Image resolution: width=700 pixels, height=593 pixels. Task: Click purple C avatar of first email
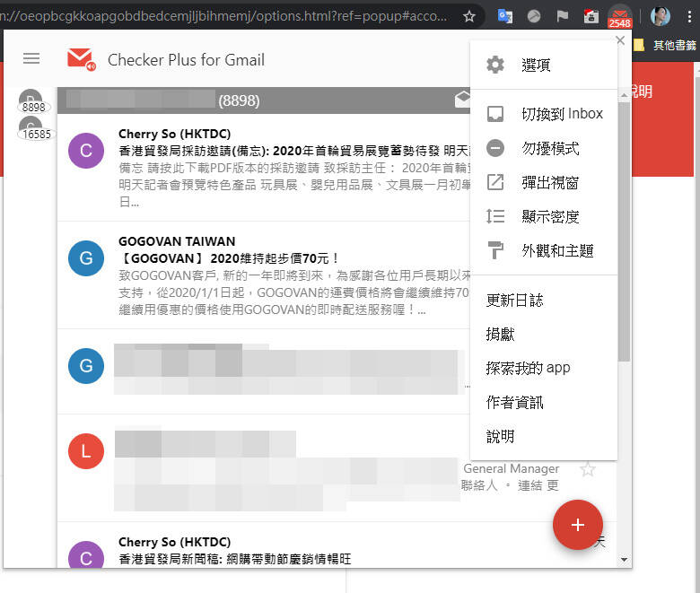click(86, 151)
